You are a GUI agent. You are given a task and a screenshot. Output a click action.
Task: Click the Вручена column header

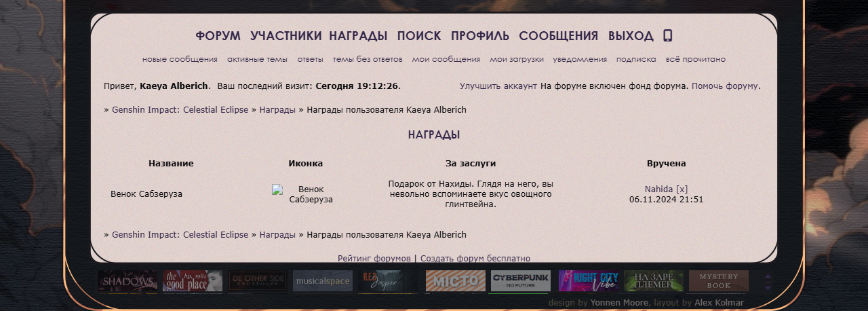667,164
